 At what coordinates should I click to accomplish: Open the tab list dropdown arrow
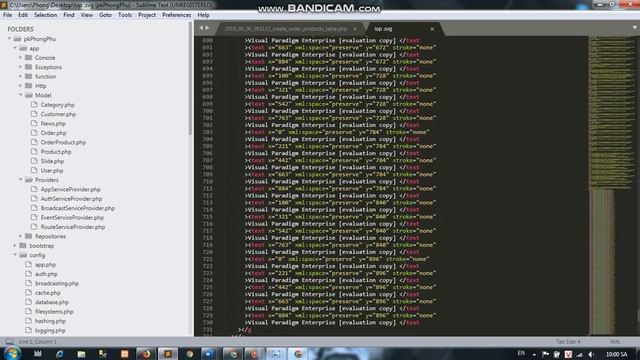634,28
